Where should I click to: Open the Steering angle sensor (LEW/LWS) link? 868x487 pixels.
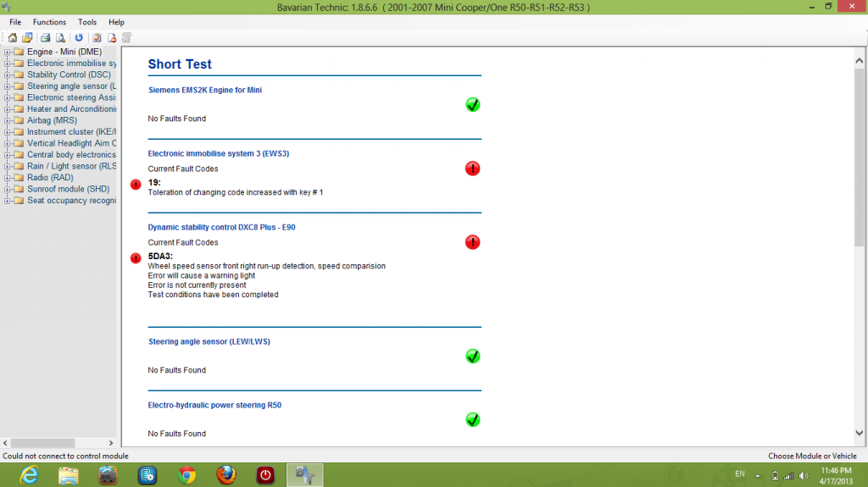click(x=209, y=341)
